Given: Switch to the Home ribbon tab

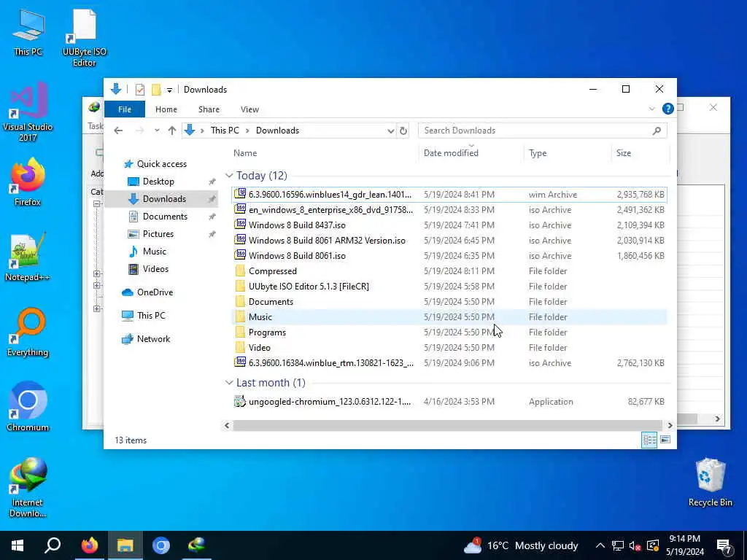Looking at the screenshot, I should 166,109.
